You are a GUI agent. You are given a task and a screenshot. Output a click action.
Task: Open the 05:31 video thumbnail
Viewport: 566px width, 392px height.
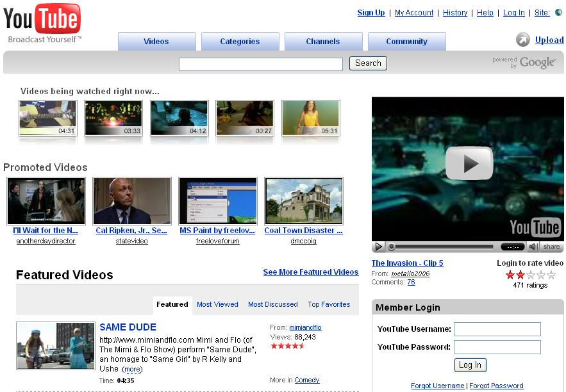pyautogui.click(x=311, y=118)
